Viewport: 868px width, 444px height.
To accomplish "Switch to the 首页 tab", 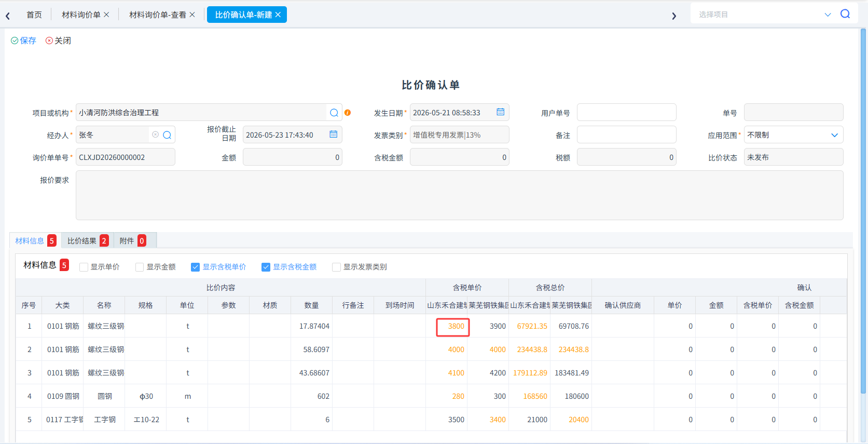I will point(34,15).
